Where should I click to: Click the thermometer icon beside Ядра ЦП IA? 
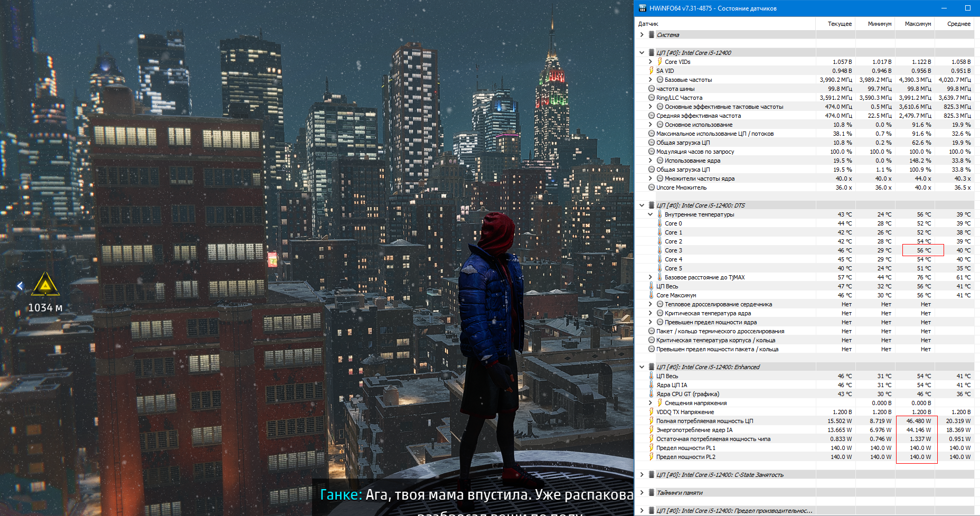(651, 385)
